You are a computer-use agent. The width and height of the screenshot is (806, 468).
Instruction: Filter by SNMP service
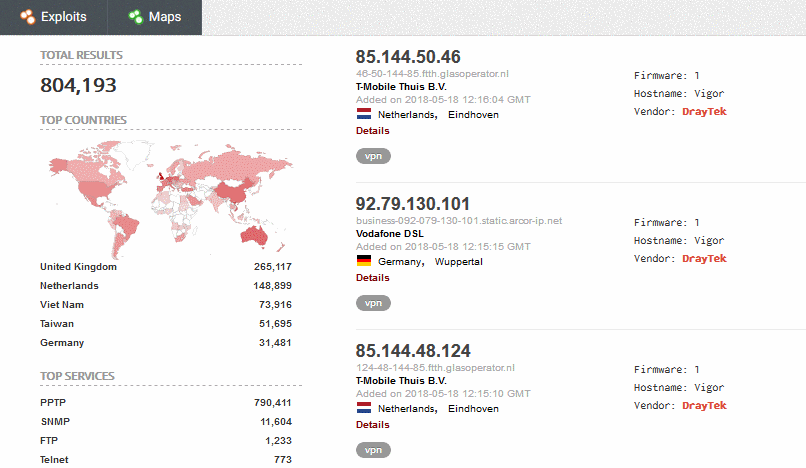click(54, 421)
